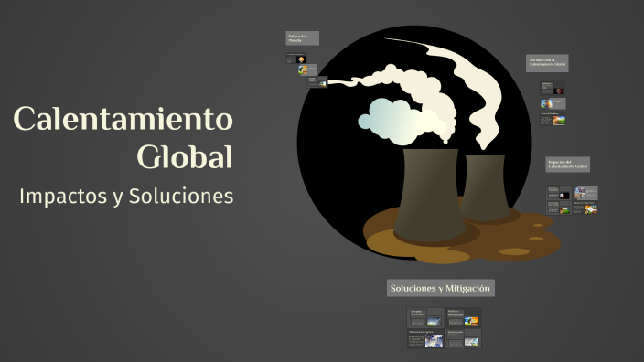This screenshot has height=362, width=644.
Task: Open second Futuro del Planeta slide with green picture
Action: 307,69
